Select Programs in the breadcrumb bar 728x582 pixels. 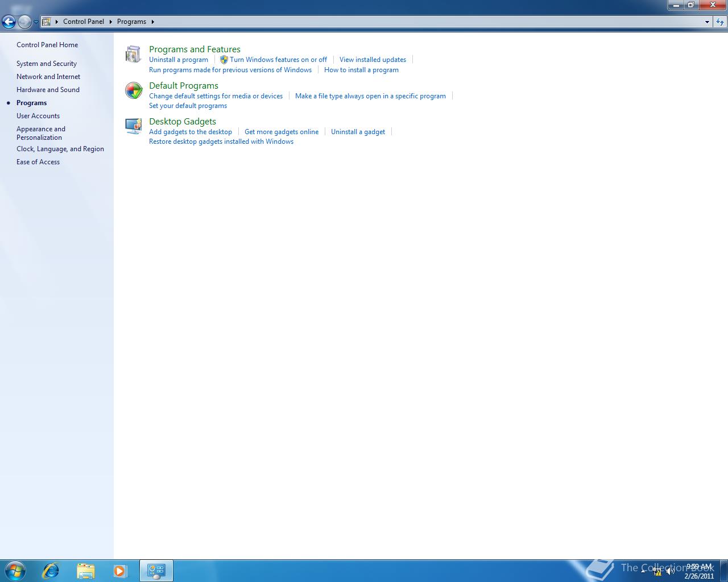click(132, 21)
